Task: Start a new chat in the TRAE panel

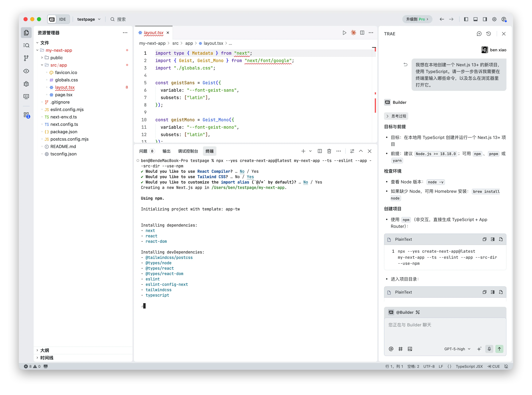Action: pyautogui.click(x=479, y=34)
